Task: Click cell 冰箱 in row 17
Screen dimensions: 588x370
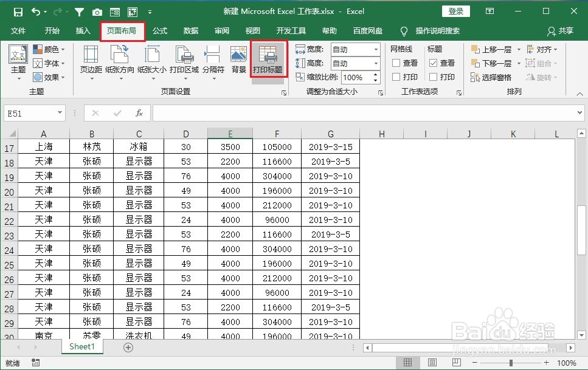Action: (x=139, y=146)
